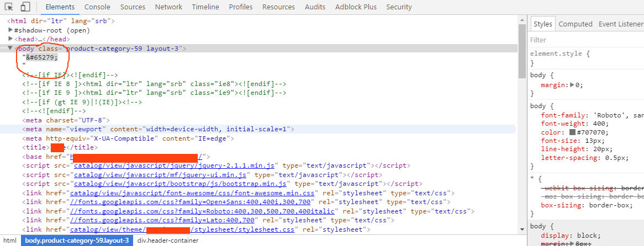Select the meta charset UTF-8 line
This screenshot has height=246, width=644.
pyautogui.click(x=66, y=120)
